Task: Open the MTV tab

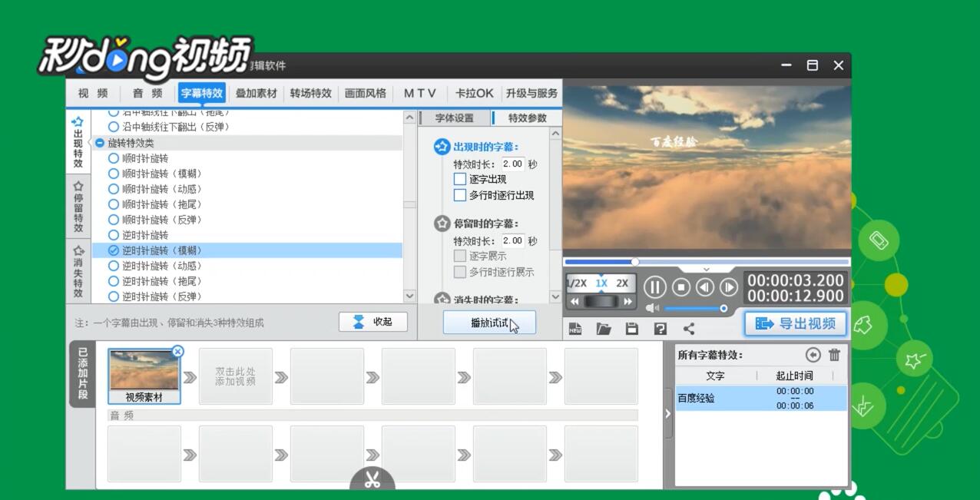Action: click(x=420, y=93)
